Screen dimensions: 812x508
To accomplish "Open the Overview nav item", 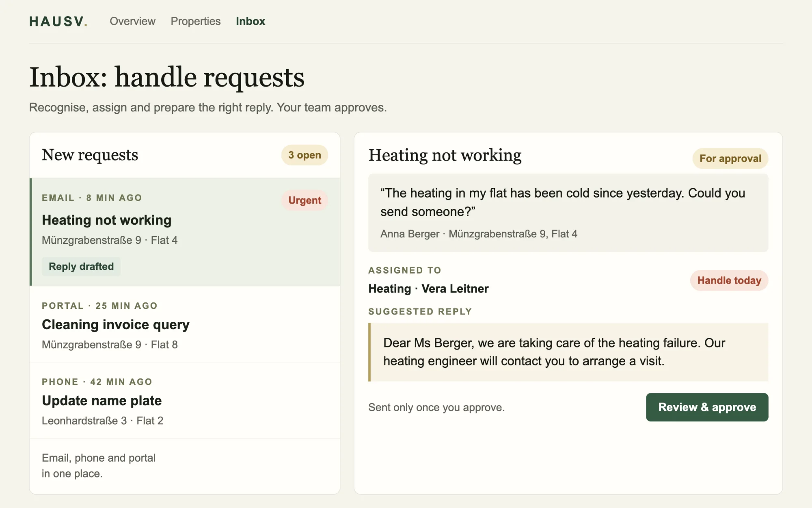I will tap(132, 21).
